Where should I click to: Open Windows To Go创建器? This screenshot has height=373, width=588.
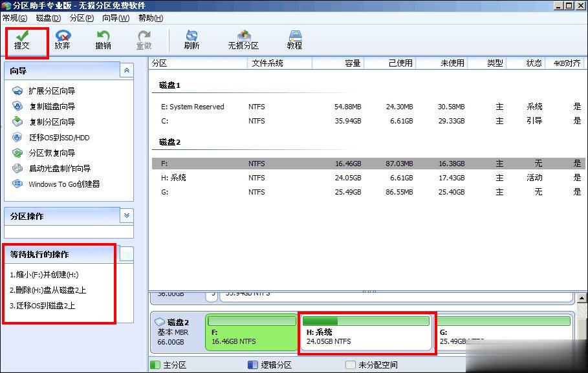coord(64,184)
